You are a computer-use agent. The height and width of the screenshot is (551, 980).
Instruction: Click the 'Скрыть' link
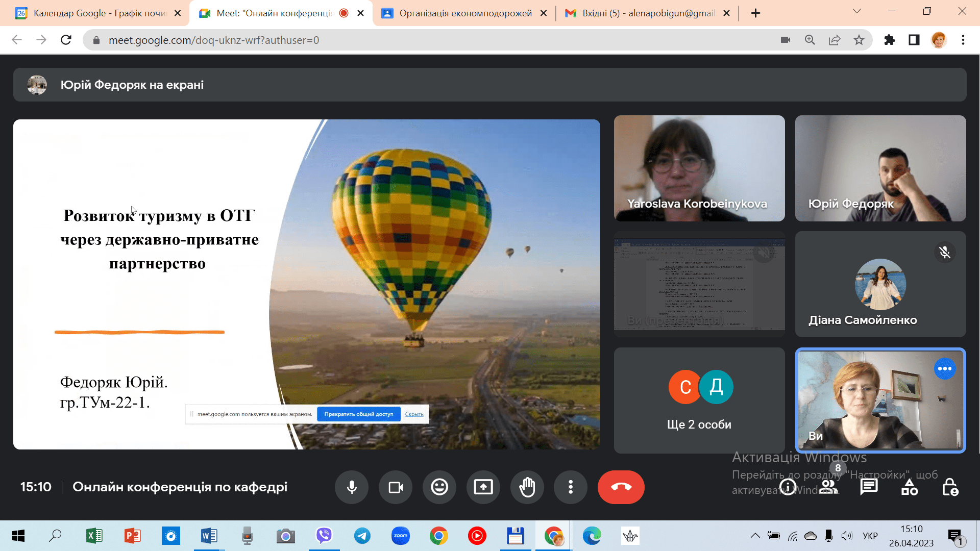414,414
